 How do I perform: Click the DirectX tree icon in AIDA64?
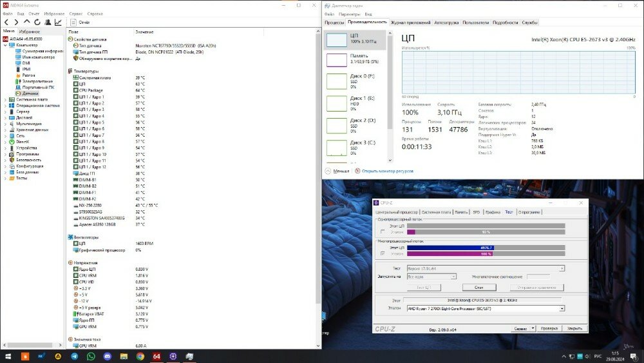point(12,142)
